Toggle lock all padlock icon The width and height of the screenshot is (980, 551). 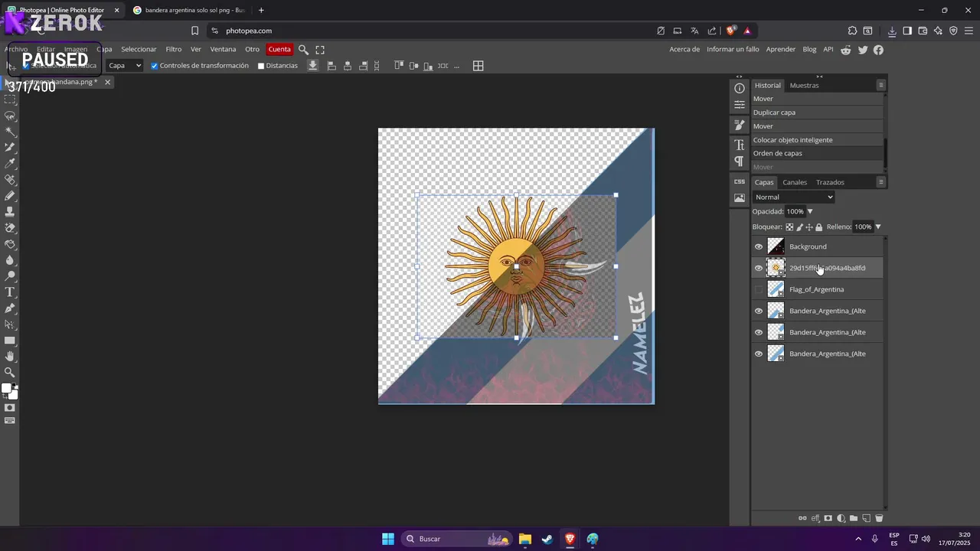819,227
